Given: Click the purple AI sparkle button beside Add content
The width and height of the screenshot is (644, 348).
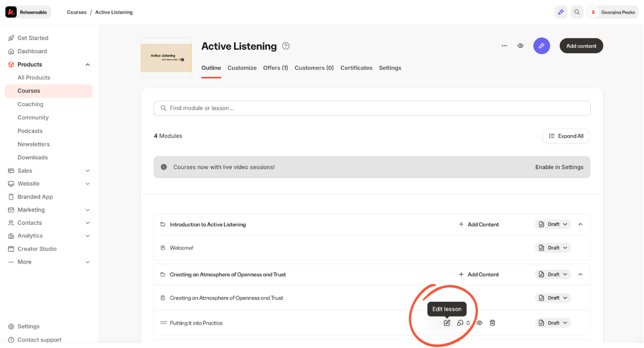Looking at the screenshot, I should point(541,46).
